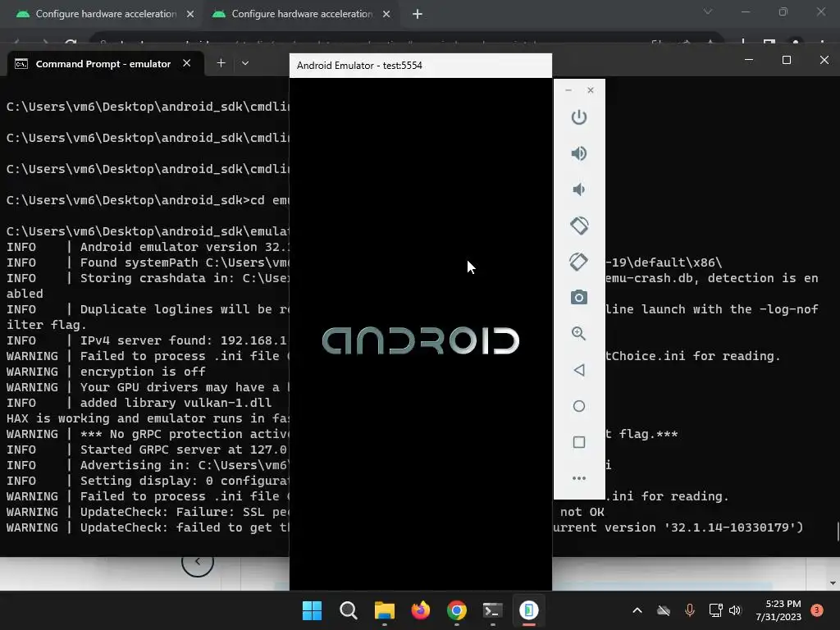Open Windows Start menu
Viewport: 840px width, 630px height.
point(312,610)
